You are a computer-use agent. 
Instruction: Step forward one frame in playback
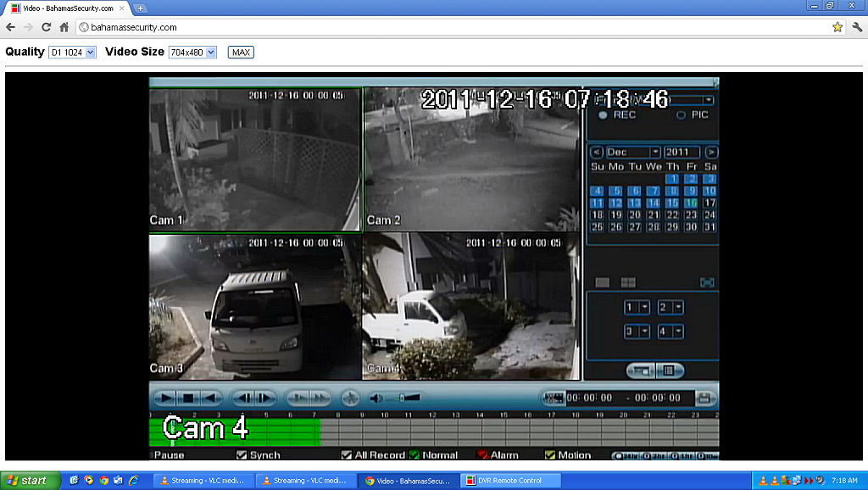[x=265, y=398]
